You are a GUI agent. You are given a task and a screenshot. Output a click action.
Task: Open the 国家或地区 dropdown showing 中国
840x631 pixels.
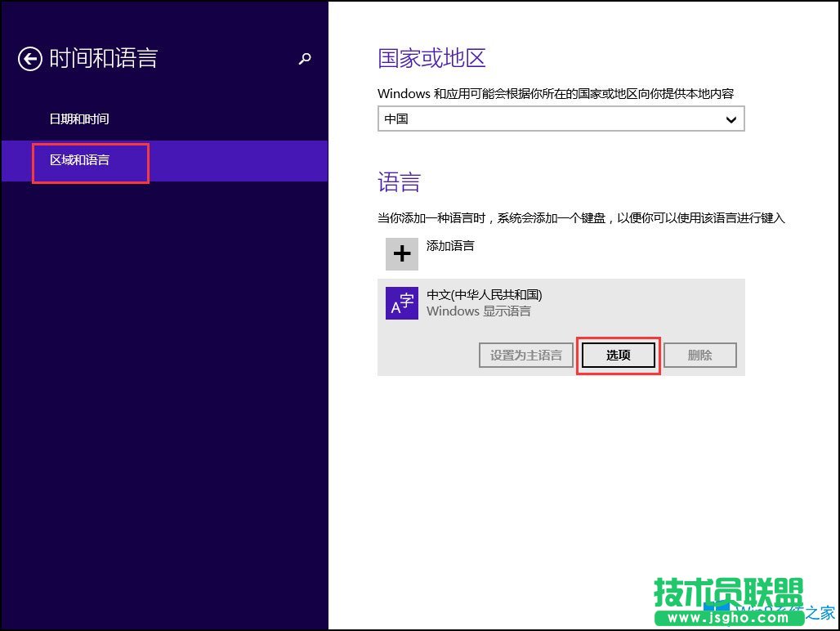coord(561,119)
